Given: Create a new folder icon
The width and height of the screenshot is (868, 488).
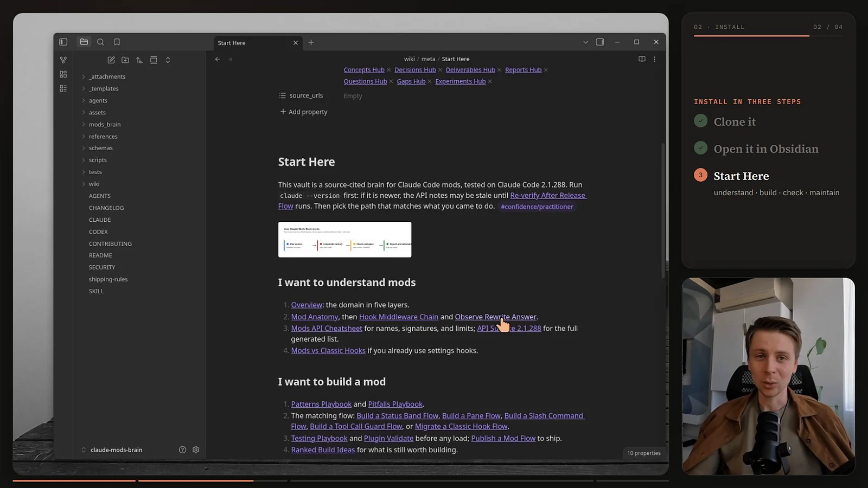Looking at the screenshot, I should point(125,60).
